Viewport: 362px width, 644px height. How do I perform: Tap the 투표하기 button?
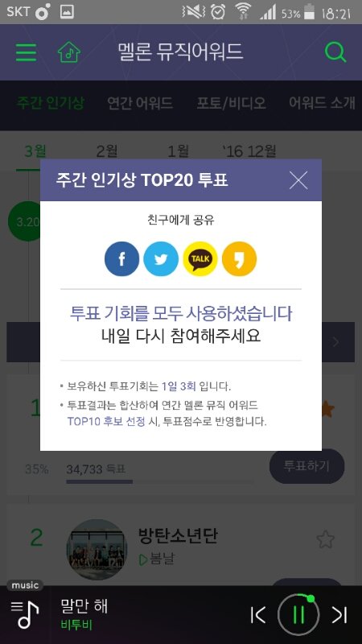tap(306, 466)
